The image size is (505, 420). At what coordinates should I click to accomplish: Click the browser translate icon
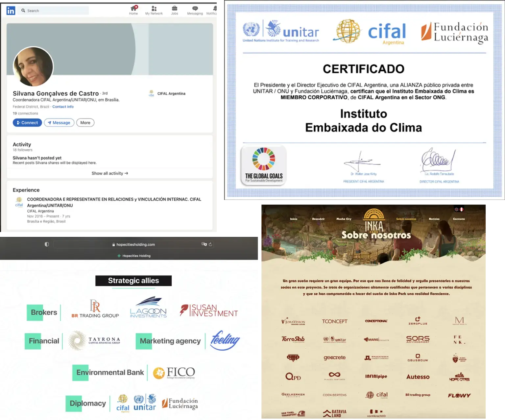[x=204, y=244]
